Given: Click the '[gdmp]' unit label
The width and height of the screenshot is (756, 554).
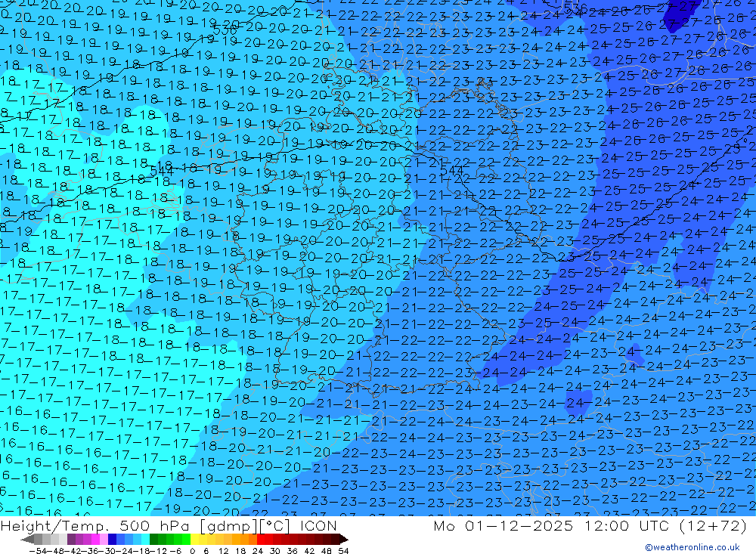Looking at the screenshot, I should [228, 526].
